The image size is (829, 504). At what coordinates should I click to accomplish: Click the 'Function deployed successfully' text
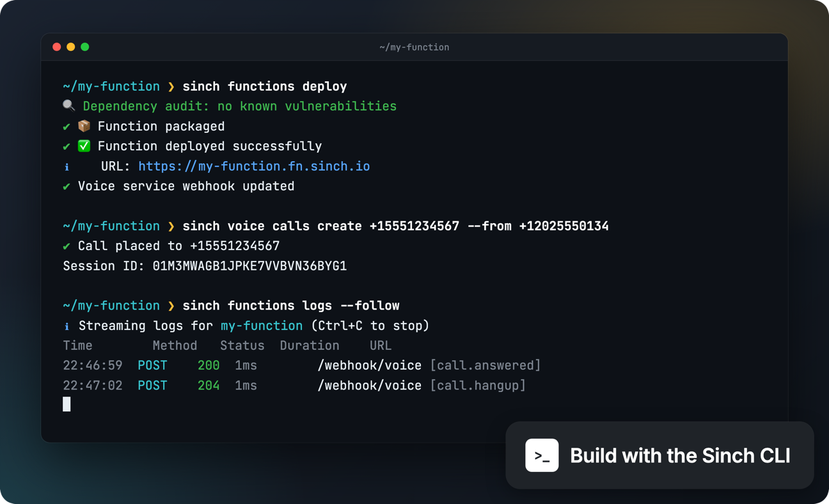coord(210,146)
